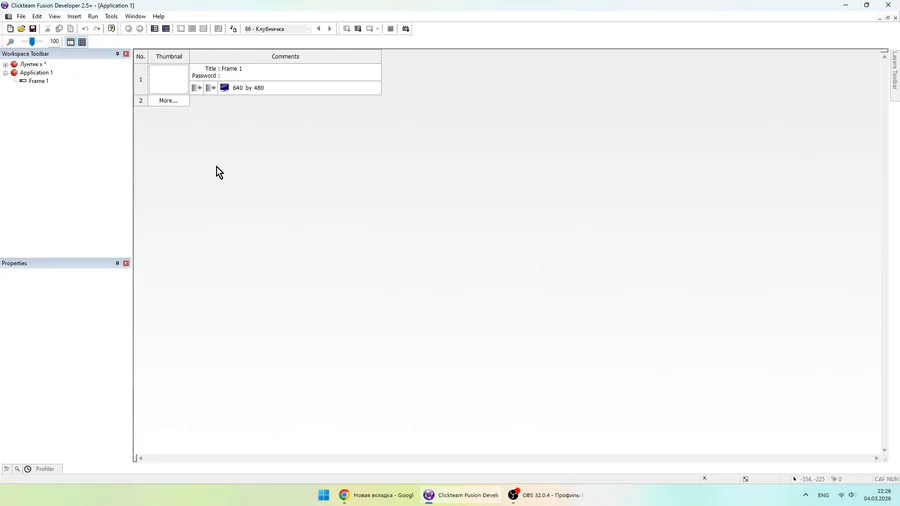Go forward with the round Forward navigation icon

coord(139,29)
